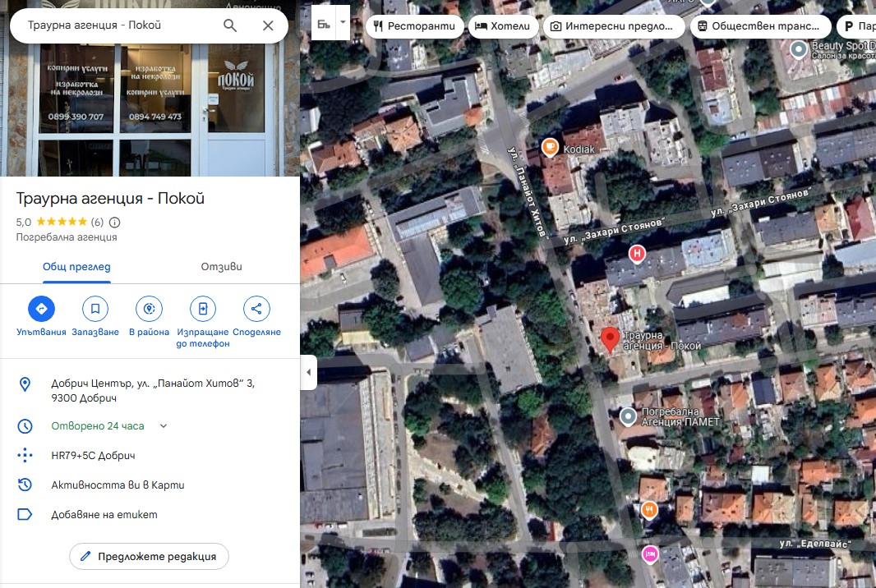Click the orange restaurant marker on map
Image resolution: width=876 pixels, height=588 pixels.
649,510
